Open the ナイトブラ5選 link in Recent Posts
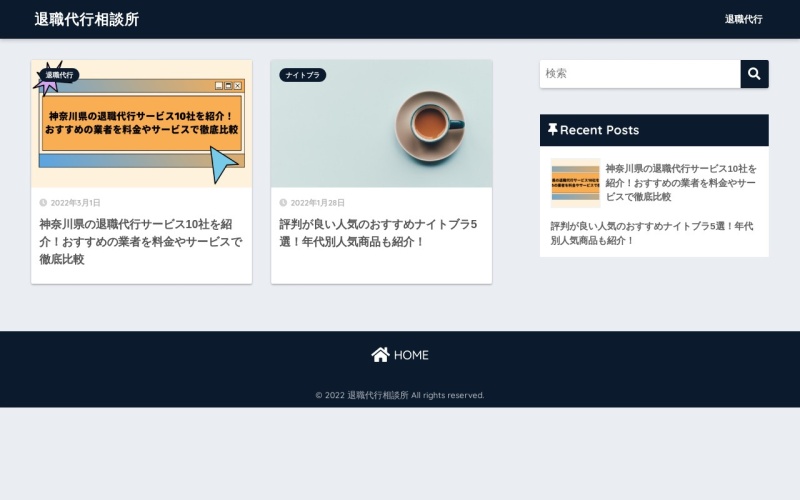This screenshot has height=500, width=800. point(652,233)
